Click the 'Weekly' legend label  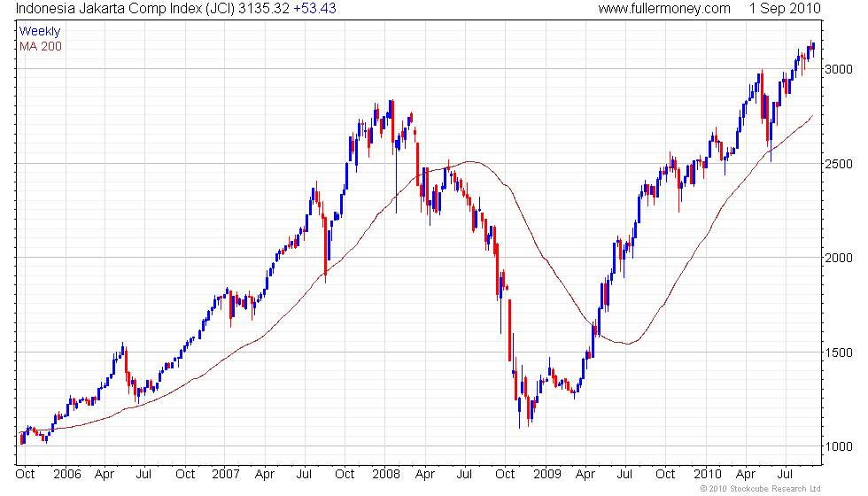point(39,32)
